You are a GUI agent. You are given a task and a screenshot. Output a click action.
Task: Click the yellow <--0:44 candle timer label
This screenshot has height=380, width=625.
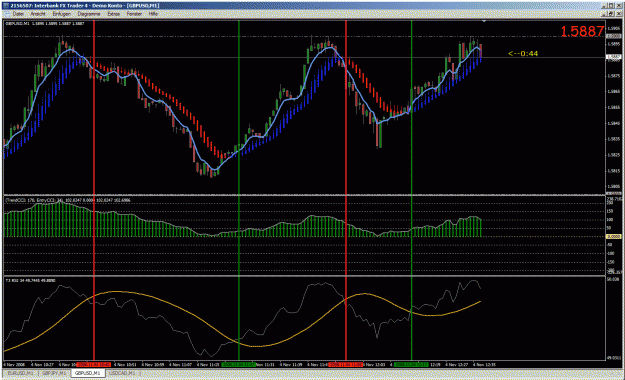[523, 53]
